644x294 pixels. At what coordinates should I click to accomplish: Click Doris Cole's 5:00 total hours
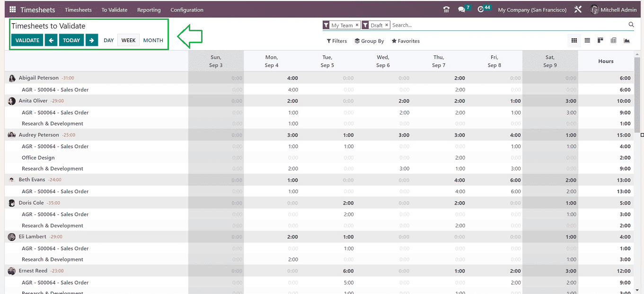point(625,203)
